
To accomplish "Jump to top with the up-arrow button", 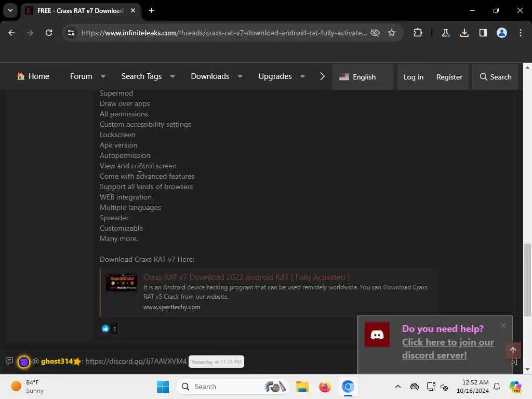I will click(513, 350).
